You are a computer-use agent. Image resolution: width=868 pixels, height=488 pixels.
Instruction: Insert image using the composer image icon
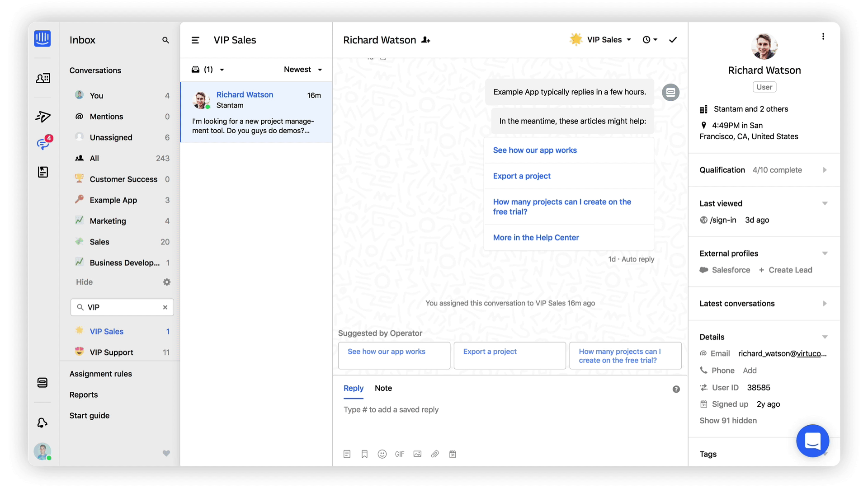coord(417,454)
